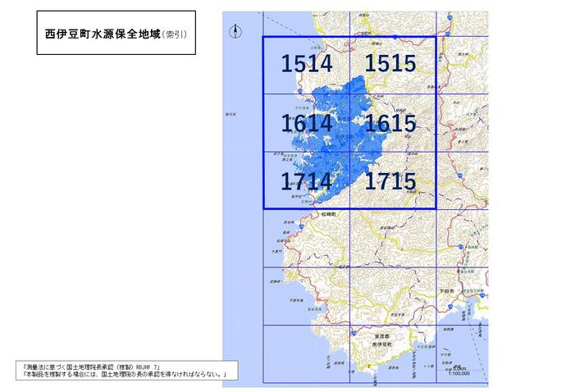The width and height of the screenshot is (566, 392).
Task: Choose map grid section 1714
Action: (x=307, y=181)
